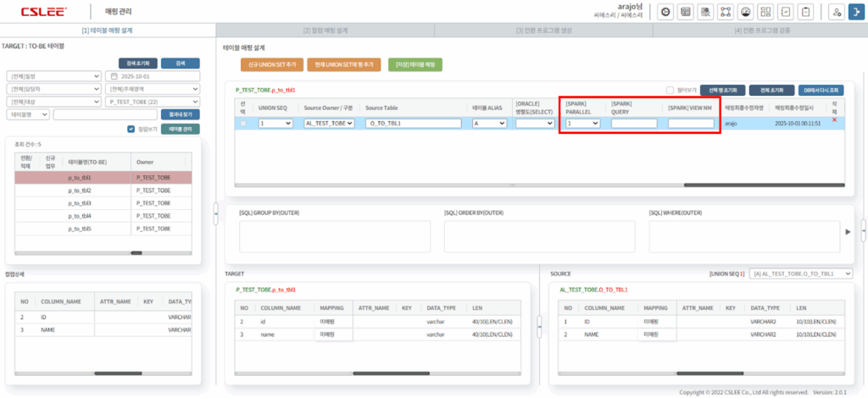Toggle the 필터보기 checkbox
The height and width of the screenshot is (398, 868).
tap(670, 90)
